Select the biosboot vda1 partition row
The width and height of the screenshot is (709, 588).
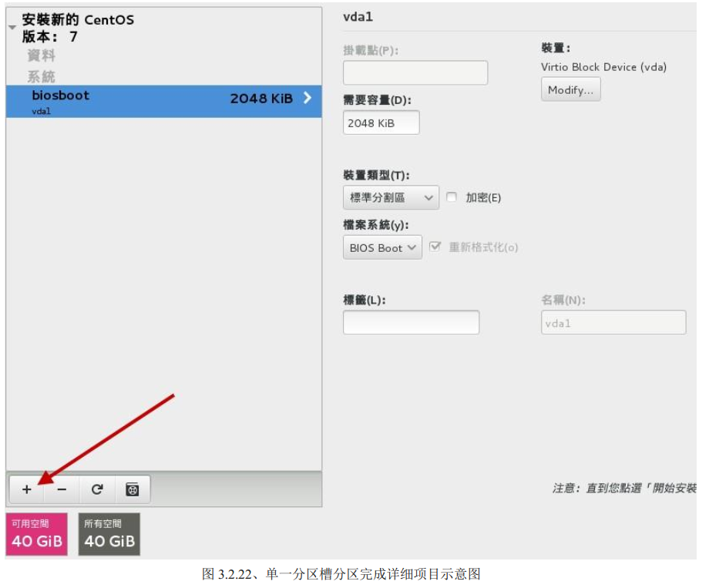coord(163,101)
